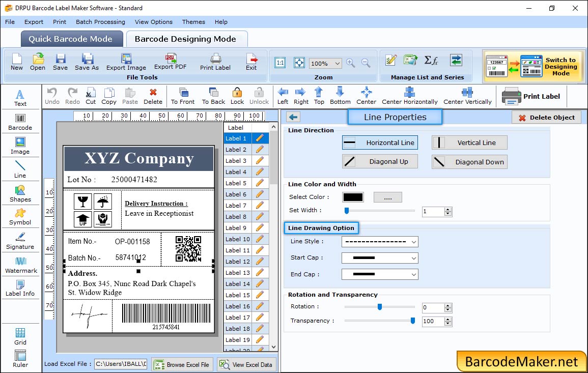Select the Line drawing tool
The image size is (588, 373).
20,170
